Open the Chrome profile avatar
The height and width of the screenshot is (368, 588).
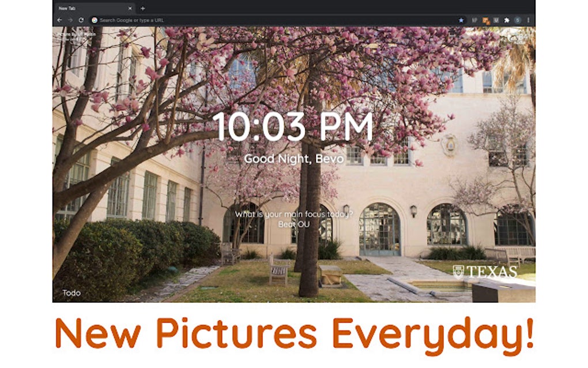[518, 20]
